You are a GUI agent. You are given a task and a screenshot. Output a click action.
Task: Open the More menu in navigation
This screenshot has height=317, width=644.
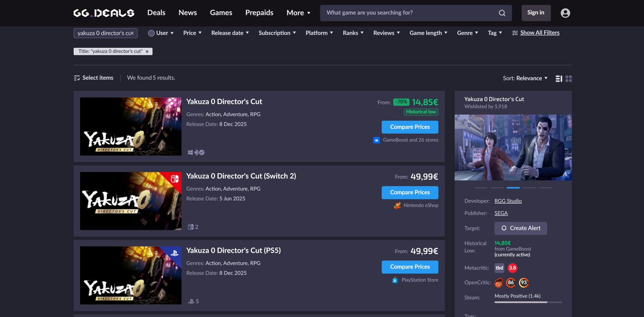299,13
